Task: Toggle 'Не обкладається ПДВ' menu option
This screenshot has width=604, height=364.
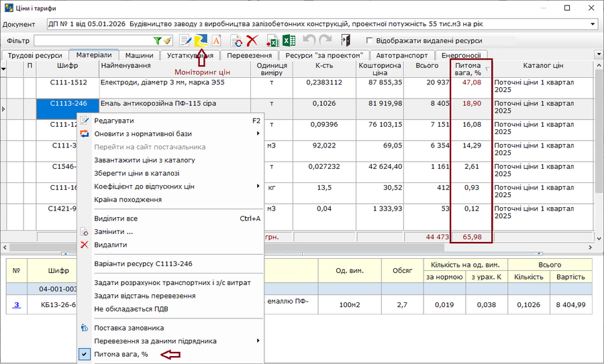Action: tap(131, 309)
